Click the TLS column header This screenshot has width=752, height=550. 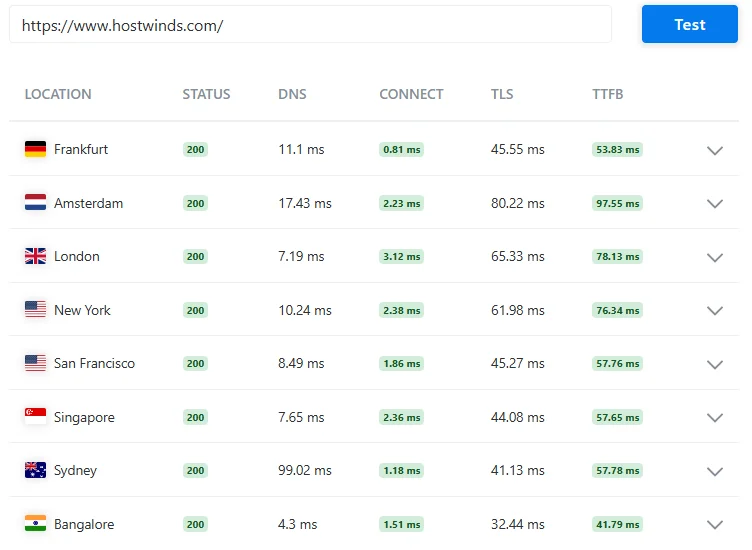tap(502, 94)
